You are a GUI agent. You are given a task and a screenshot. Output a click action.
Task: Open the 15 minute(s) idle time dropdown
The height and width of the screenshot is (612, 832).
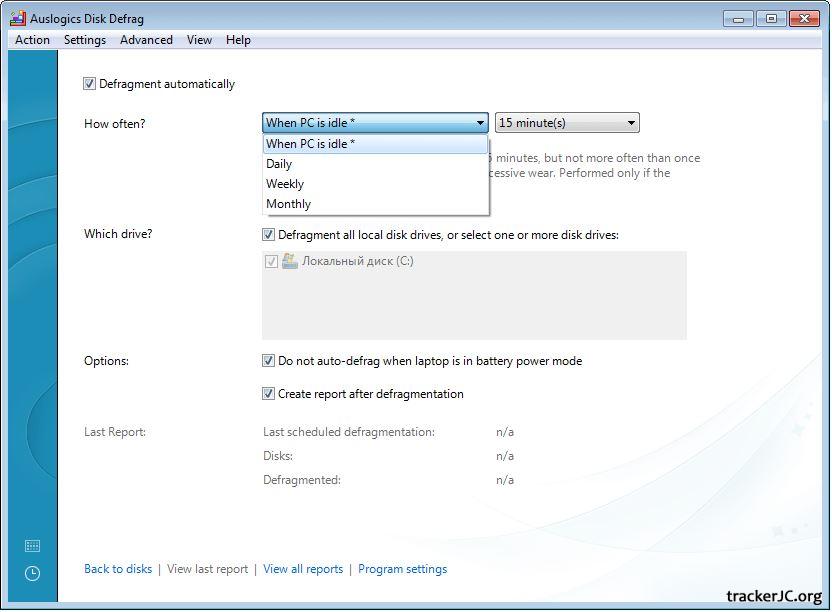[x=567, y=123]
